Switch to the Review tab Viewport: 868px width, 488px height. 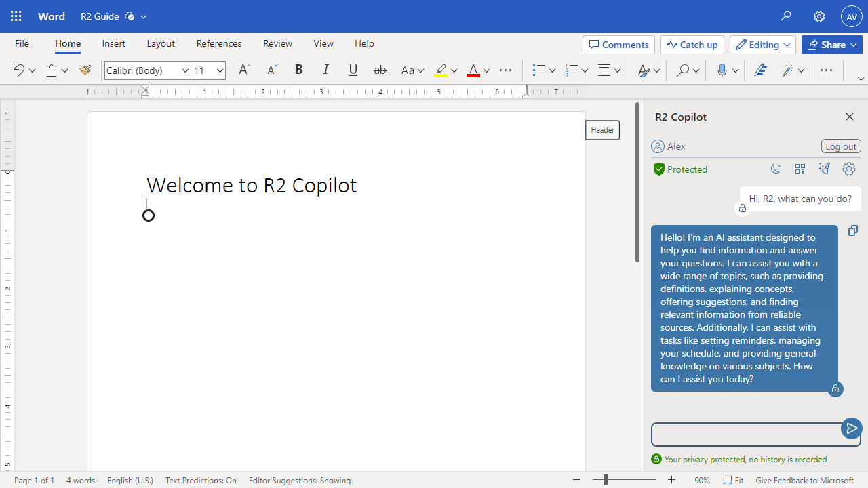pyautogui.click(x=277, y=43)
